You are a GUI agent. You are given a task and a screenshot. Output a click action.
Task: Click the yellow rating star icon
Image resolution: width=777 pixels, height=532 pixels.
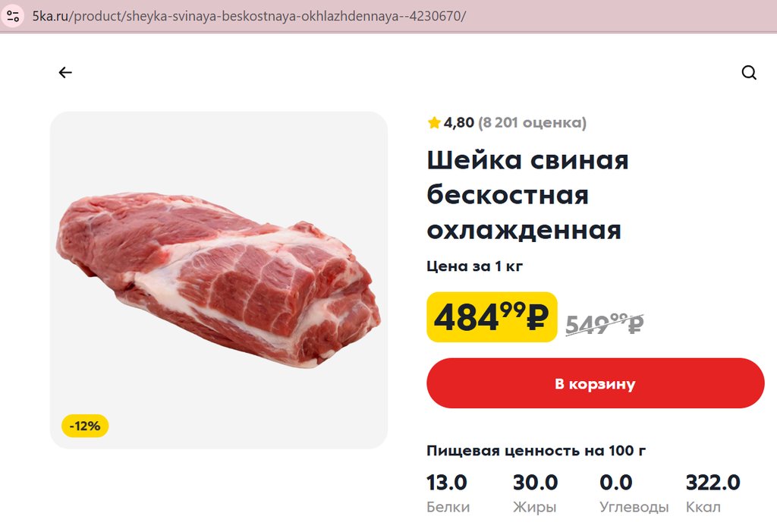[x=434, y=123]
